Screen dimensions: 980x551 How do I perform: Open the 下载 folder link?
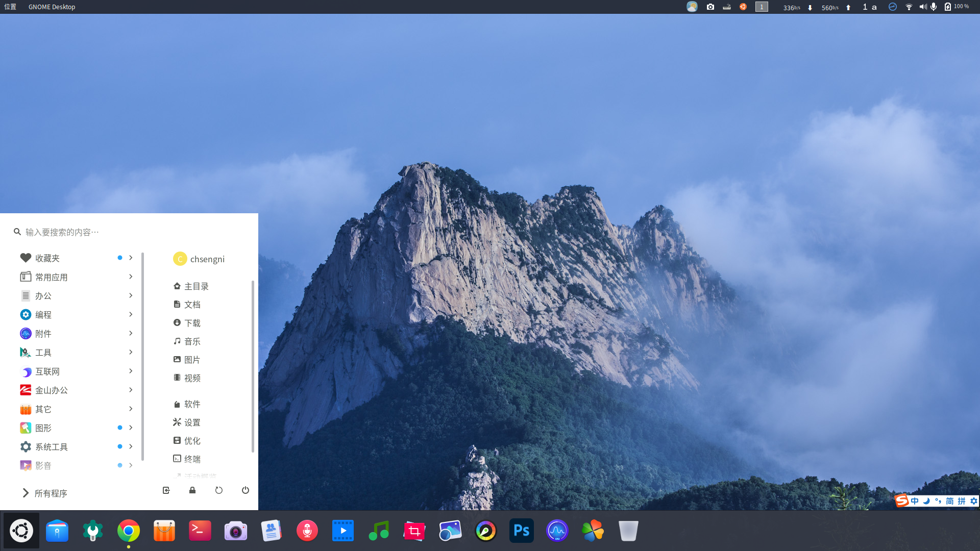pyautogui.click(x=192, y=323)
